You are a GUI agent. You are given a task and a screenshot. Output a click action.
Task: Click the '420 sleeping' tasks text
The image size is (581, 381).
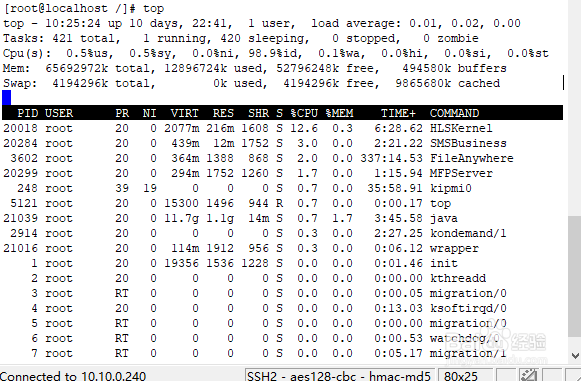262,38
